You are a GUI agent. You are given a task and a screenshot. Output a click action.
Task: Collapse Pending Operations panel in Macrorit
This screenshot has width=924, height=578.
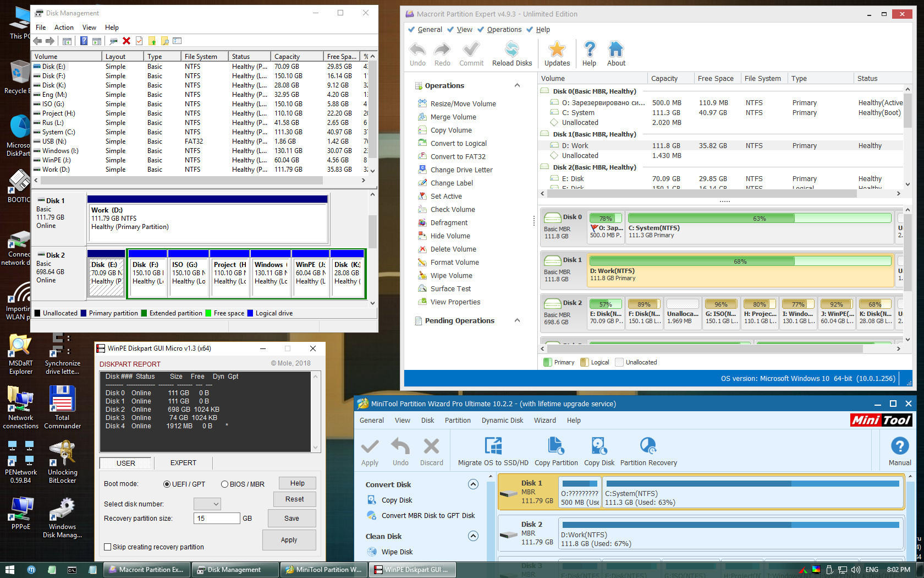click(x=517, y=320)
